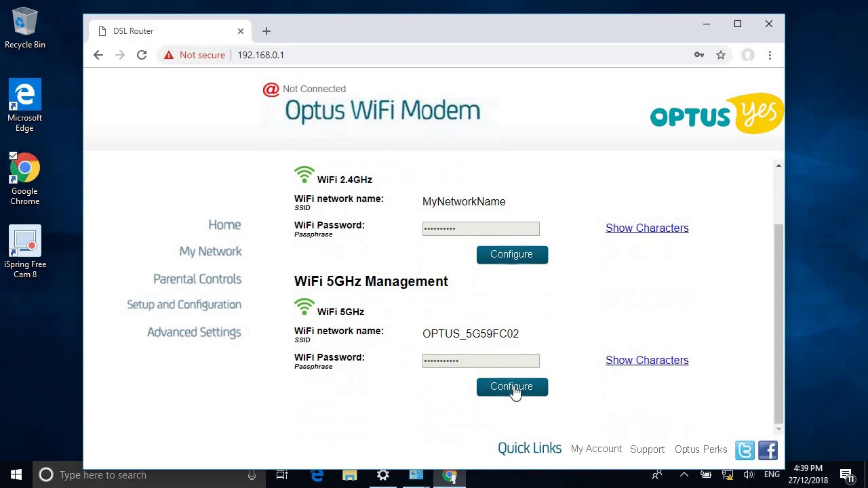The height and width of the screenshot is (488, 868).
Task: Open the Windows Start menu
Action: [16, 475]
